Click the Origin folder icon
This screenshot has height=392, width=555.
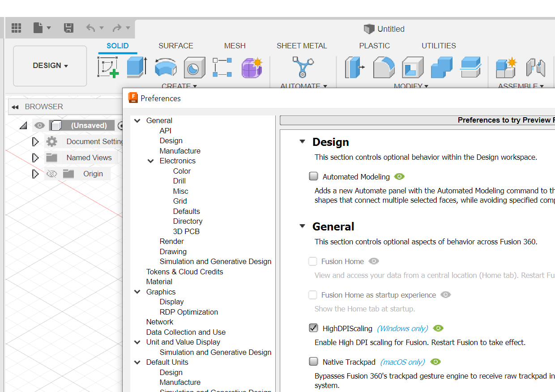[x=68, y=174]
